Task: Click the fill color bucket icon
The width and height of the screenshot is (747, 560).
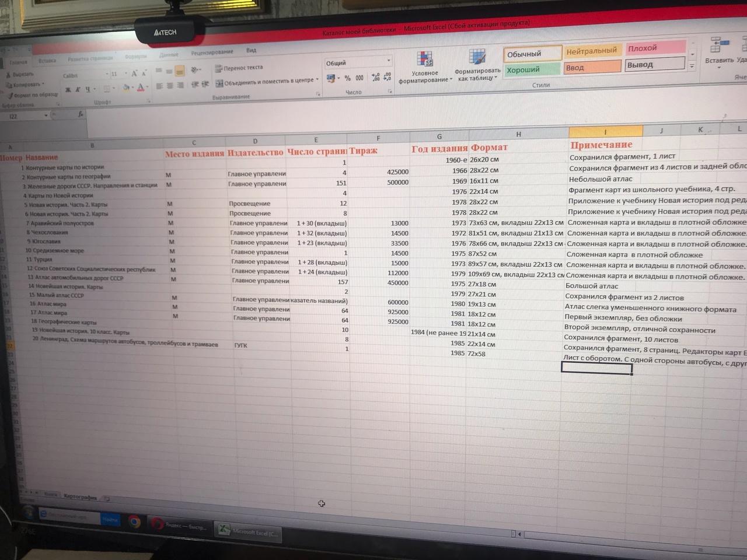Action: pyautogui.click(x=125, y=88)
